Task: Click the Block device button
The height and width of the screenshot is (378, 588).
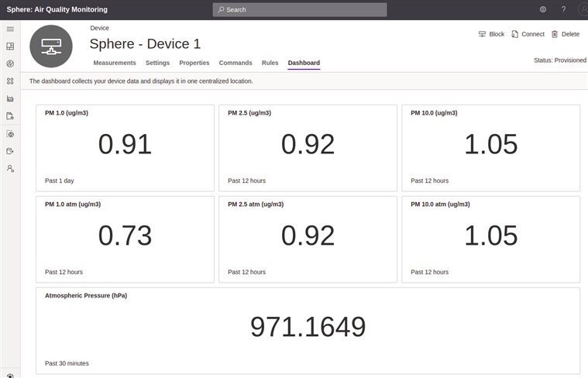Action: pyautogui.click(x=491, y=34)
